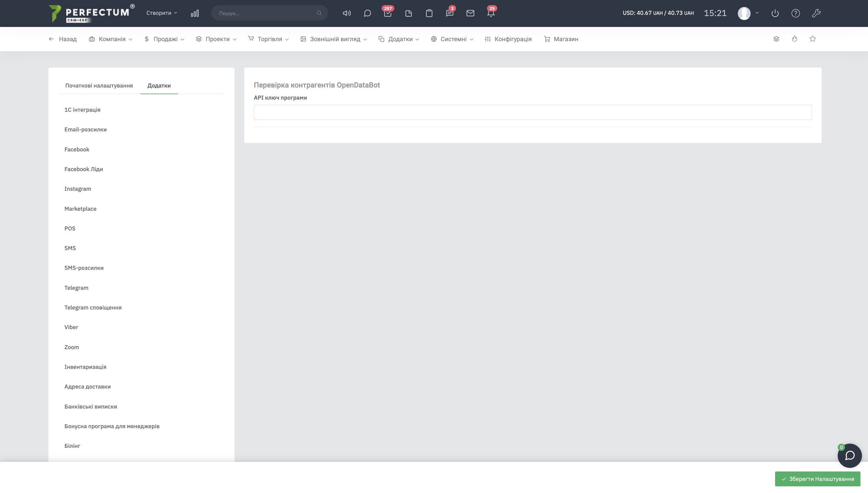Open the chat bubble icon in header
Viewport: 868px width, 493px height.
click(367, 13)
